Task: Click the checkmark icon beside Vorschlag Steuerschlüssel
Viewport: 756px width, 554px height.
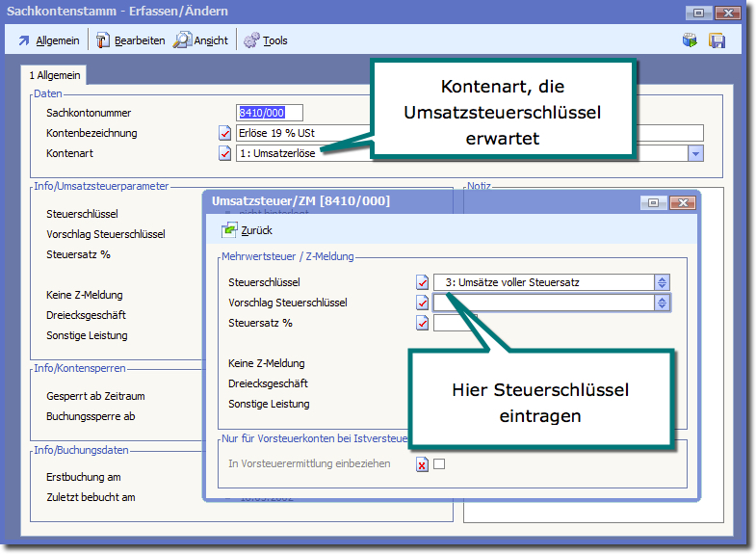Action: click(422, 303)
